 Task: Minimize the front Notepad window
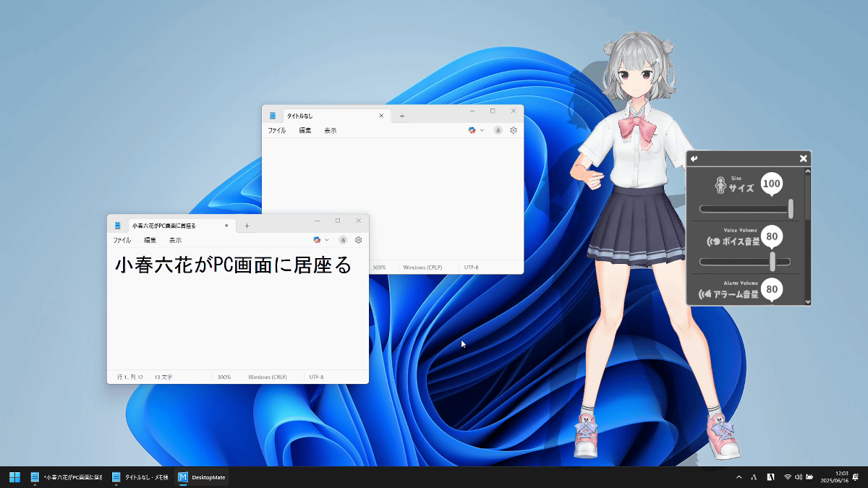coord(318,221)
